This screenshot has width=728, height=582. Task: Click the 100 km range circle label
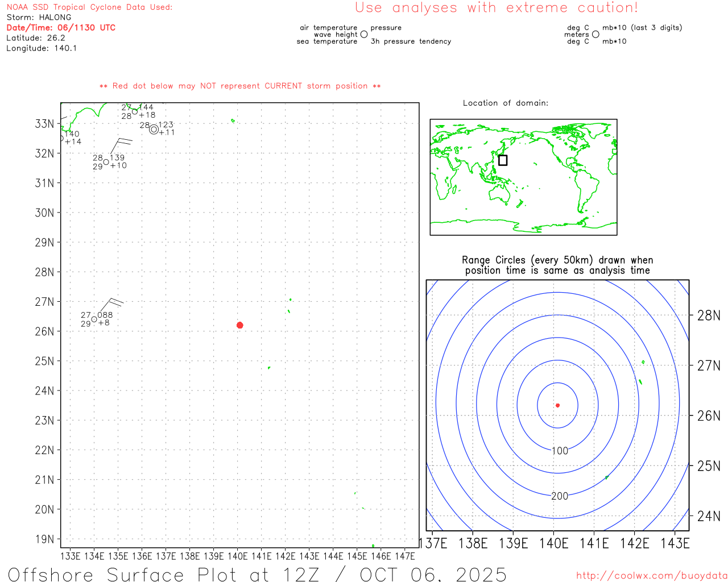coord(560,451)
